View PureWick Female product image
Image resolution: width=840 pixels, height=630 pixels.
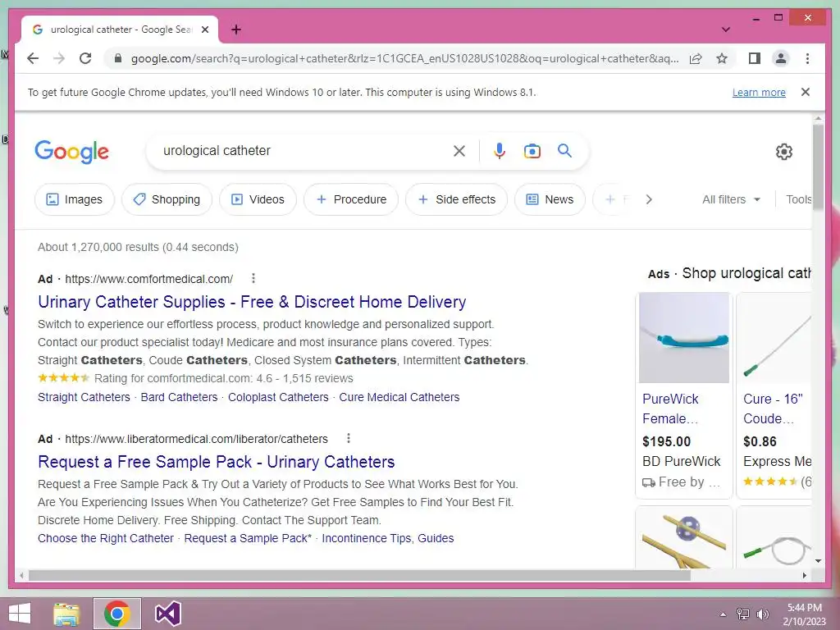coord(683,337)
